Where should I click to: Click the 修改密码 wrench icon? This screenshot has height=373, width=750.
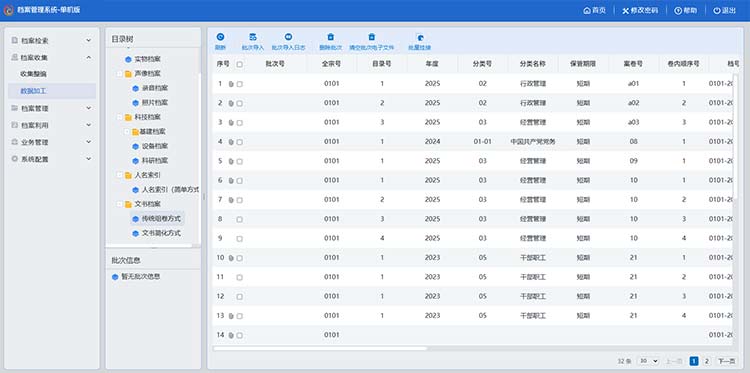(625, 11)
